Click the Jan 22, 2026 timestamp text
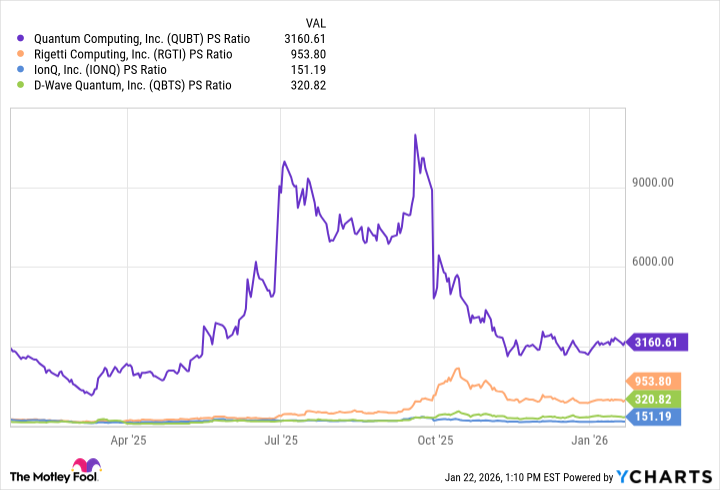Image resolution: width=720 pixels, height=490 pixels. (502, 478)
